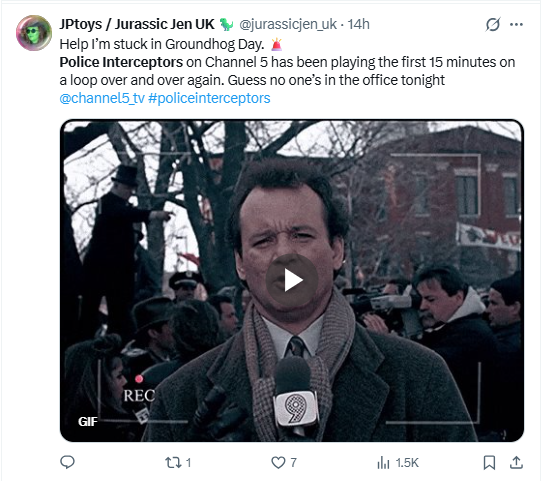Screen dimensions: 548x481
Task: Click the Police Interceptors bold text
Action: coord(121,62)
